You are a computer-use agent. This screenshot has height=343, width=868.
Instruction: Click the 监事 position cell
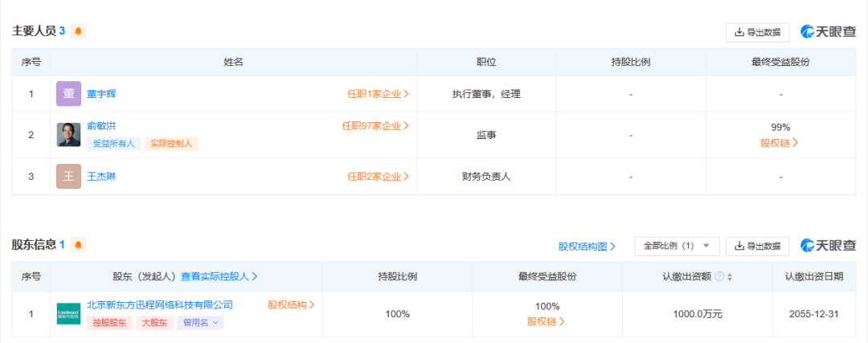pyautogui.click(x=486, y=135)
